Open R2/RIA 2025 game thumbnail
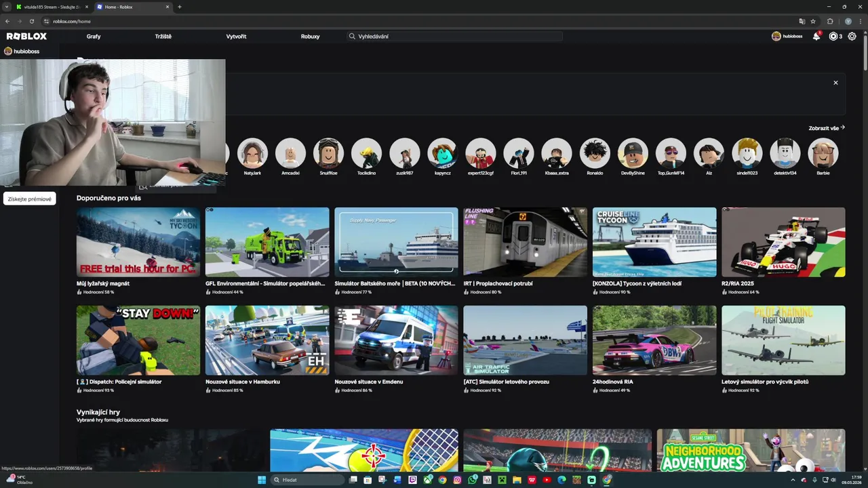Viewport: 868px width, 488px height. click(783, 242)
